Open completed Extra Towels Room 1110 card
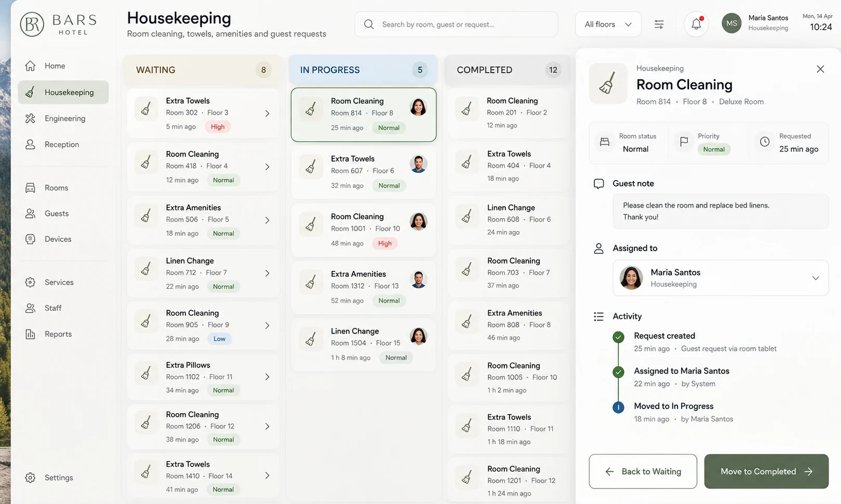841x504 pixels. [509, 429]
